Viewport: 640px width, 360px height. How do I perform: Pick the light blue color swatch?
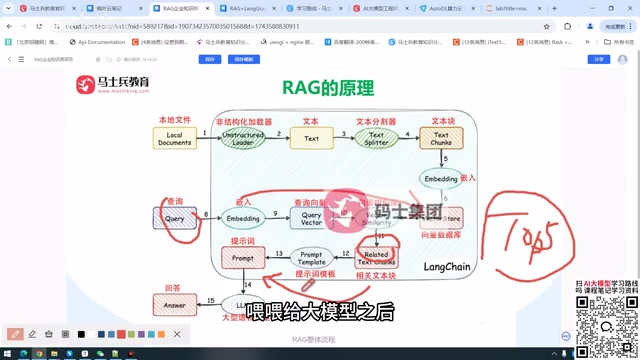pyautogui.click(x=111, y=334)
